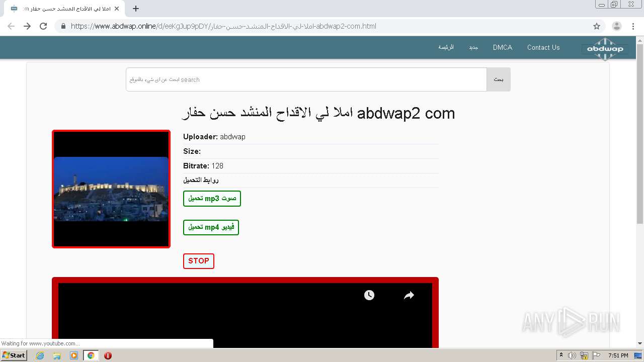Click the video Share arrow icon
Viewport: 644px width, 362px height.
[409, 295]
